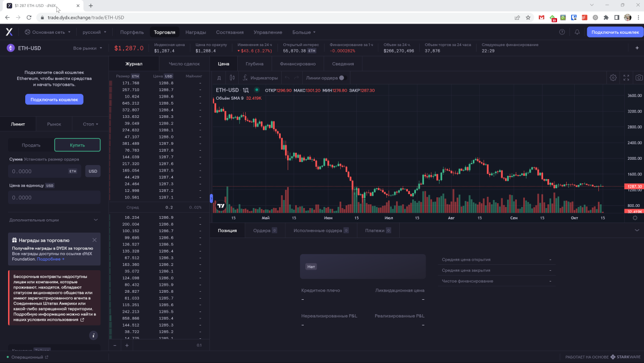644x363 pixels.
Task: Close the Награды за торговлю banner
Action: [x=94, y=240]
